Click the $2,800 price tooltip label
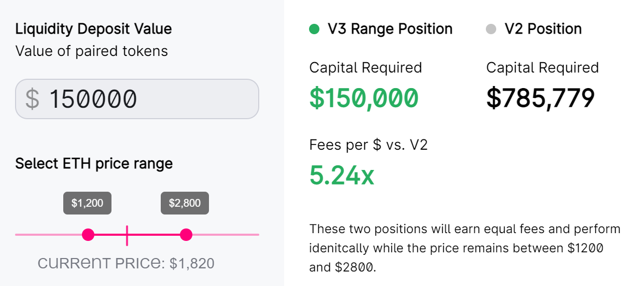The height and width of the screenshot is (286, 644). coord(185,203)
